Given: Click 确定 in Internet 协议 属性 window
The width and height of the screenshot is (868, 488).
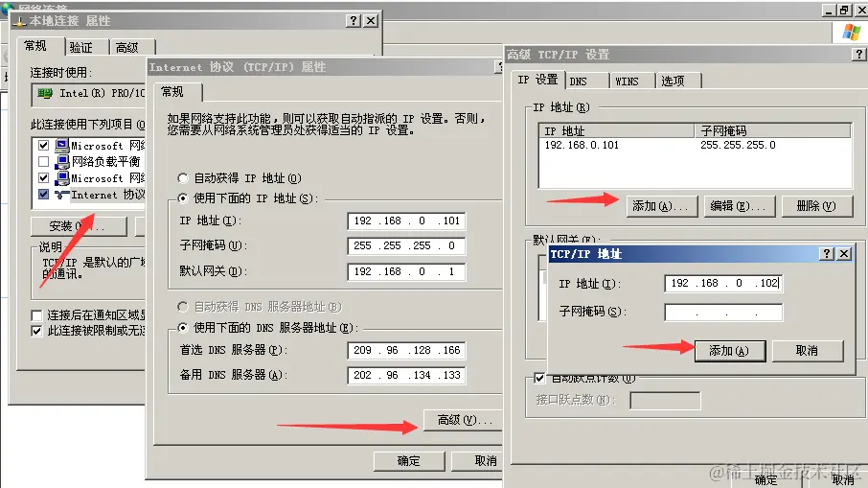Looking at the screenshot, I should click(409, 461).
